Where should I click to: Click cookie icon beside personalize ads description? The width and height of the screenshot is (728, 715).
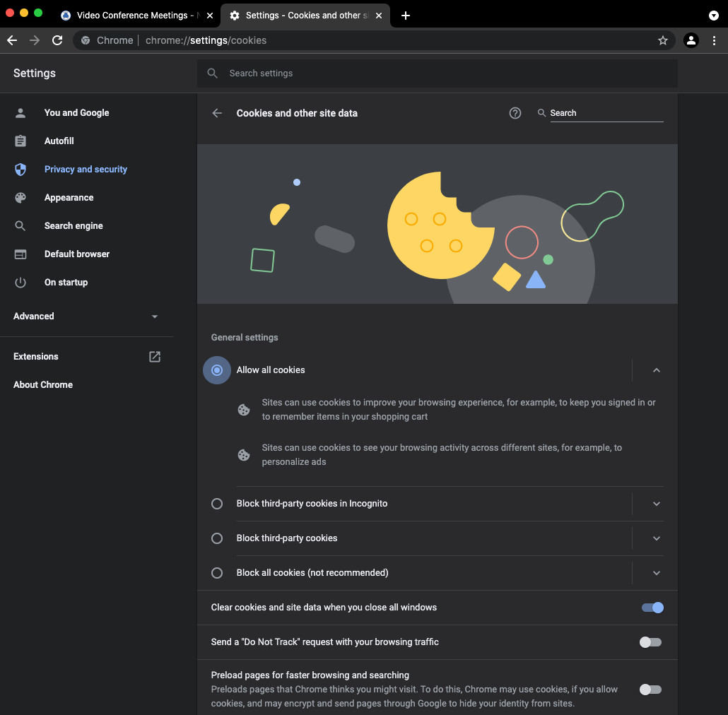(x=244, y=455)
